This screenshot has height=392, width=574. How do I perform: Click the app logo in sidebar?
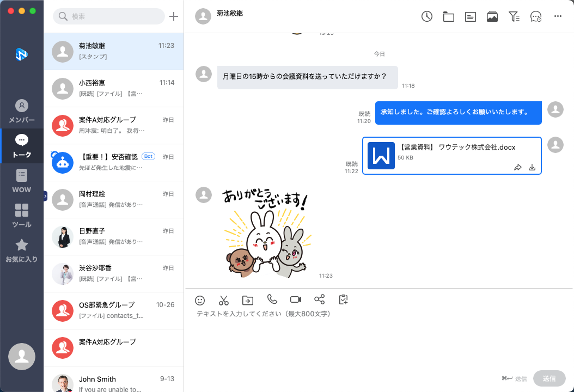(22, 54)
